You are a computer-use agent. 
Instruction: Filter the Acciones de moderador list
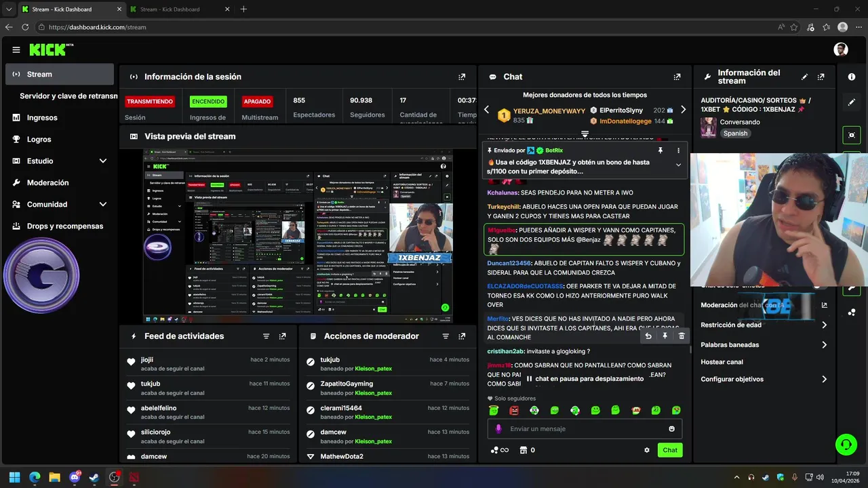tap(446, 336)
